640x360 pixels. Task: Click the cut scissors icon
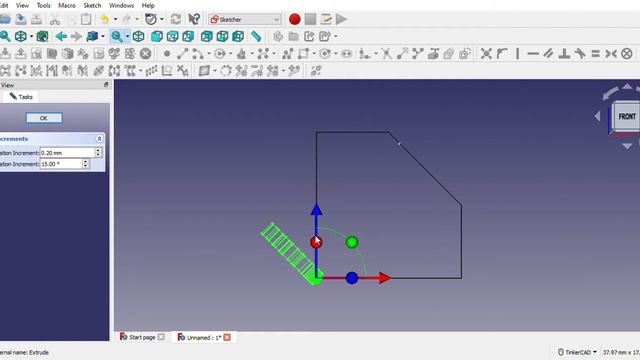click(x=55, y=19)
